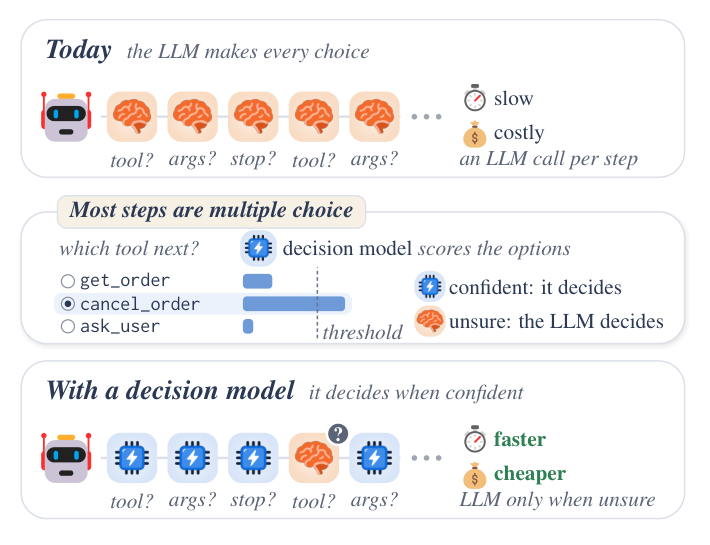Image resolution: width=710 pixels, height=545 pixels.
Task: Click the cancel_order score bar
Action: click(294, 304)
